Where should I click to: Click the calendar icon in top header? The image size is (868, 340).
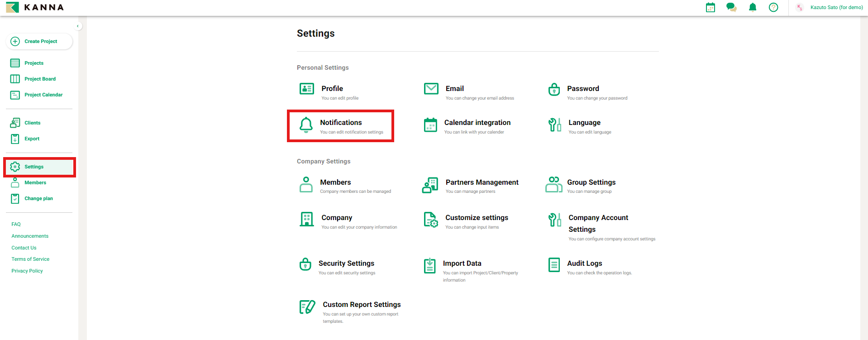tap(710, 7)
